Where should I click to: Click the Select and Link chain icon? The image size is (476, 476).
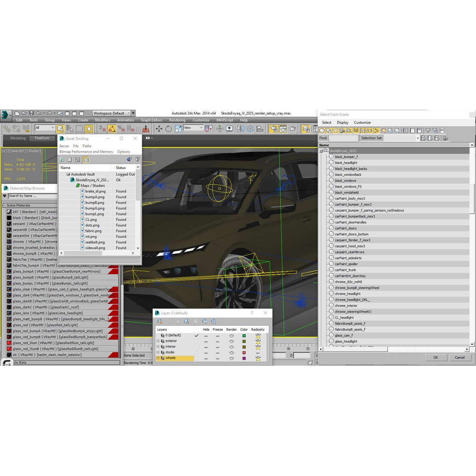pos(7,129)
